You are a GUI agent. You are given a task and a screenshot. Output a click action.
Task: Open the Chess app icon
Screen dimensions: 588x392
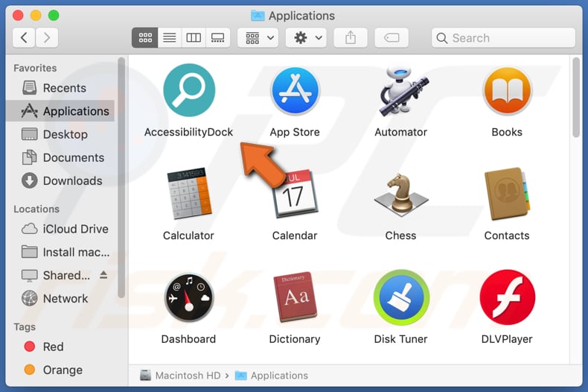[400, 195]
